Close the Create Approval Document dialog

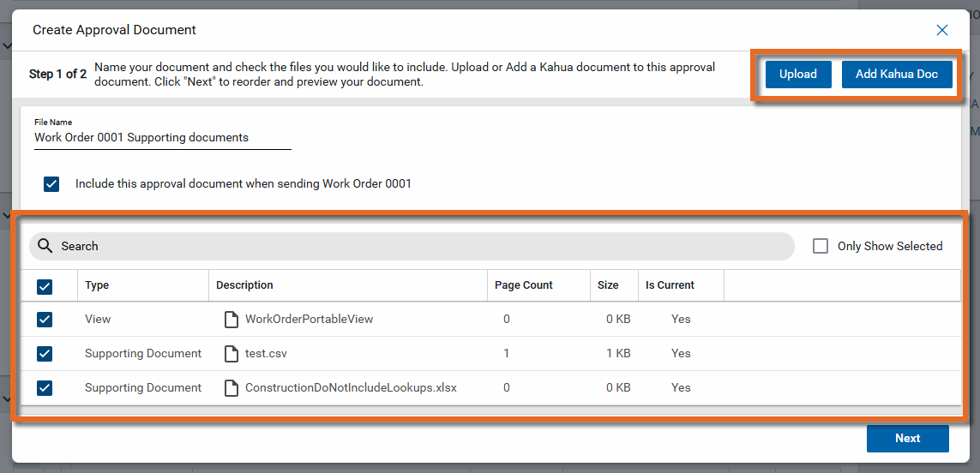[942, 30]
